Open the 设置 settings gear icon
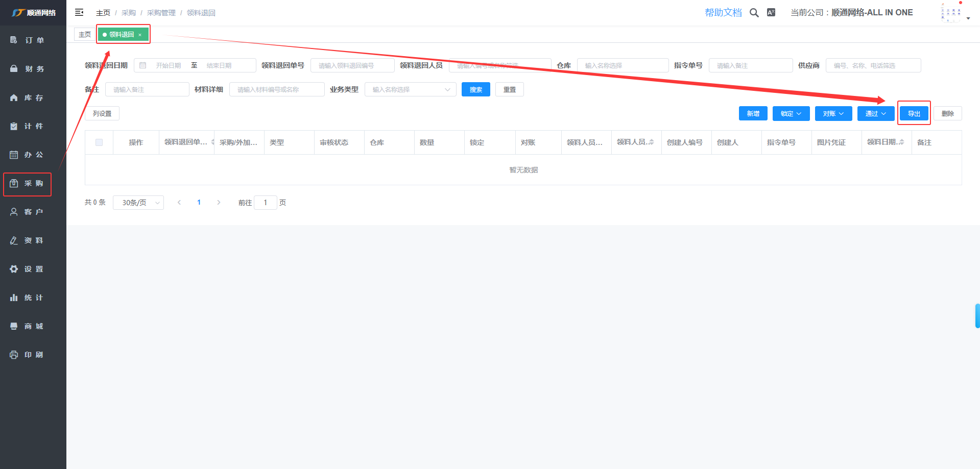 click(x=14, y=269)
